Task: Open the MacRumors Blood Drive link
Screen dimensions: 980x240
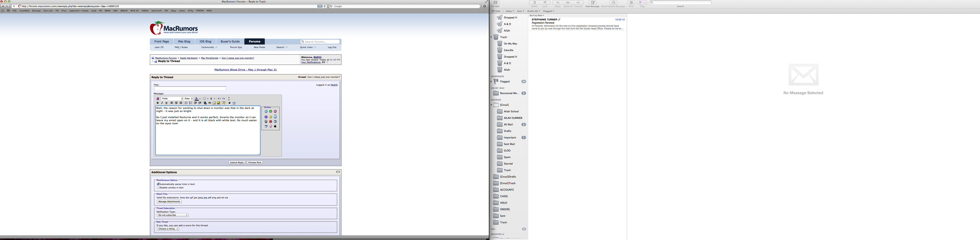Action: click(245, 70)
